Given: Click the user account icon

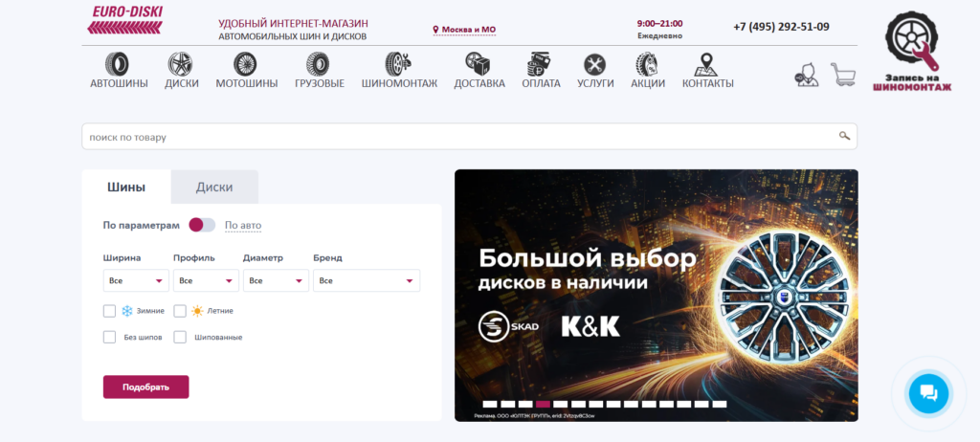Looking at the screenshot, I should [807, 74].
